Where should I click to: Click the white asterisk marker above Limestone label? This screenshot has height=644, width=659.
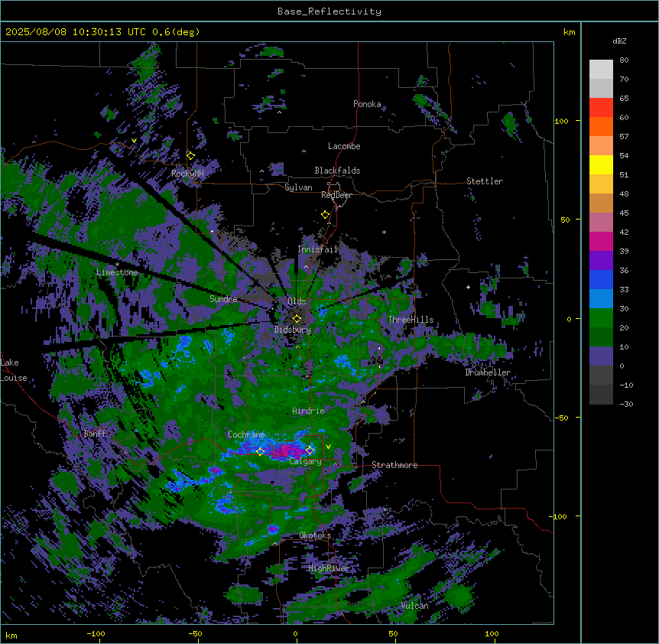tap(117, 265)
